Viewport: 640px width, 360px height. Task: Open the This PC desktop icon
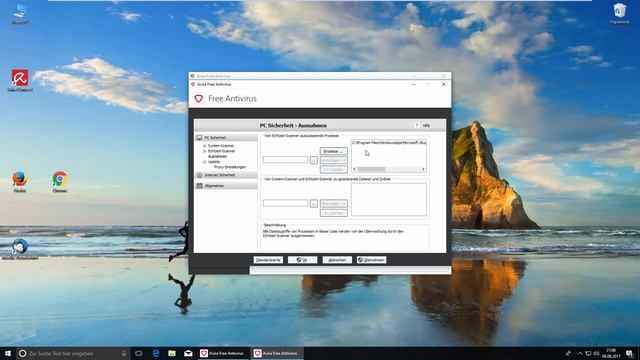[20, 13]
